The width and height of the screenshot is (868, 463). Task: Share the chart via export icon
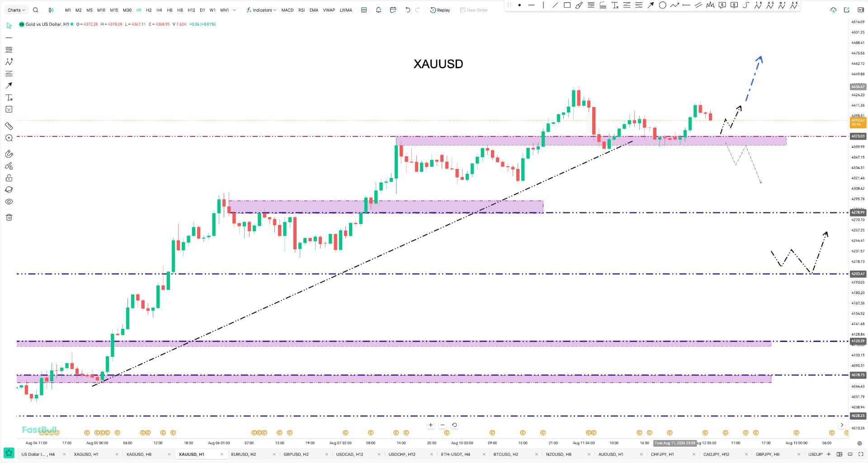(x=847, y=10)
